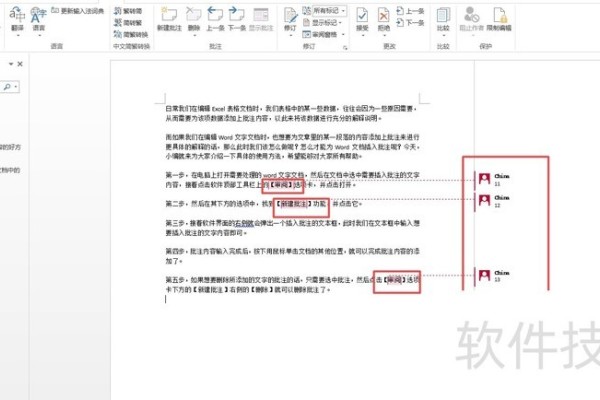This screenshot has width=600, height=400.
Task: Click the text 第五步 in the document
Action: (x=175, y=280)
